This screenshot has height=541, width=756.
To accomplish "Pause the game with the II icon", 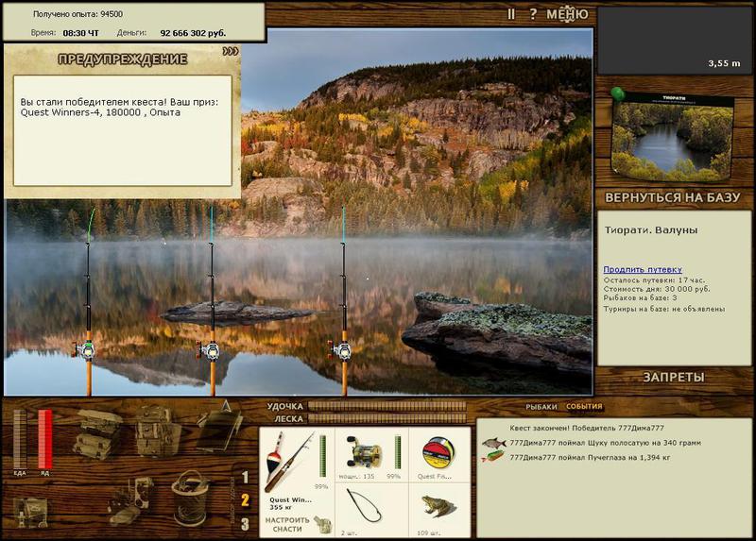I will [x=511, y=14].
